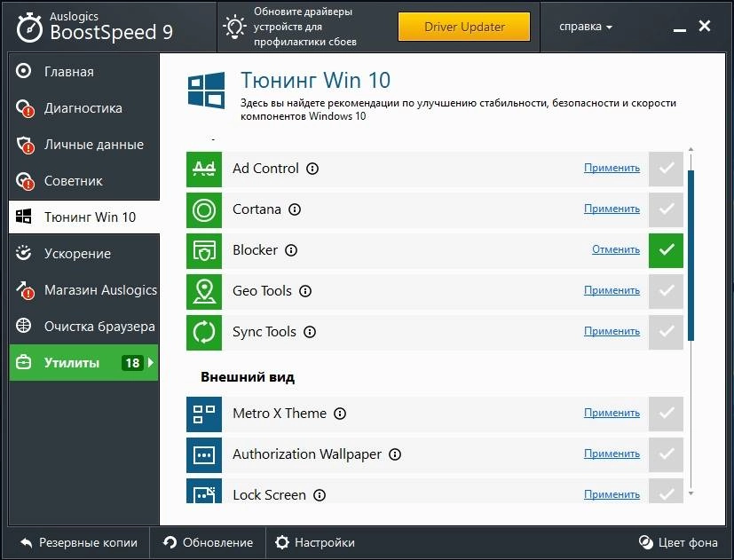Click the BoostSpeed stopwatch logo

click(29, 28)
